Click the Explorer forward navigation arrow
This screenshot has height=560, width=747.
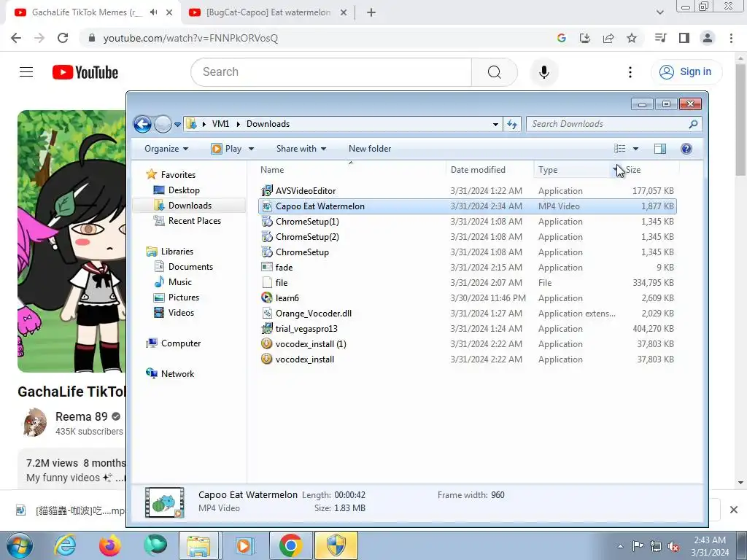pyautogui.click(x=163, y=124)
